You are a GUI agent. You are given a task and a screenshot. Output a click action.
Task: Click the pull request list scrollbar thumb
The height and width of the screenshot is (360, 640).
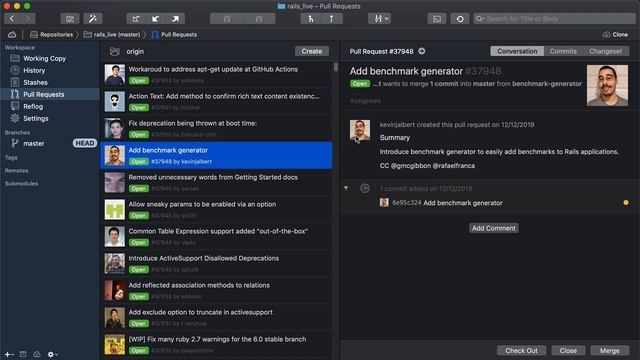point(336,67)
